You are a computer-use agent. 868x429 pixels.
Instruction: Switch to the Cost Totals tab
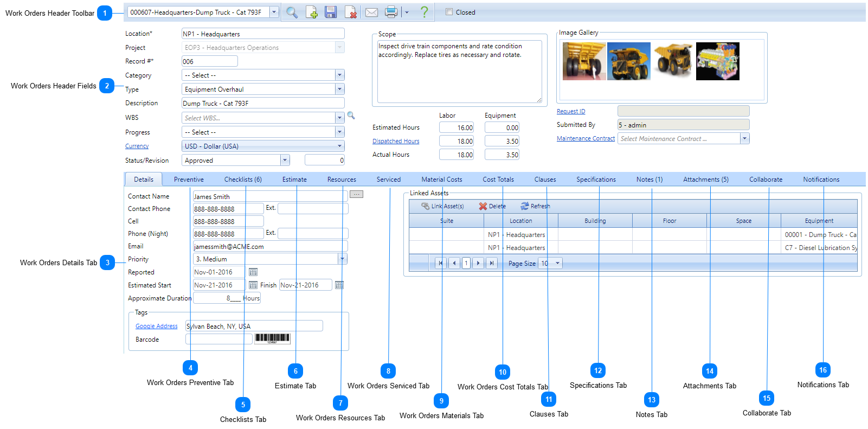[498, 180]
